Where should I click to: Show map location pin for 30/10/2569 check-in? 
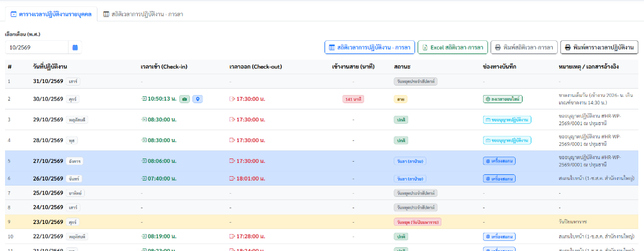pyautogui.click(x=197, y=99)
